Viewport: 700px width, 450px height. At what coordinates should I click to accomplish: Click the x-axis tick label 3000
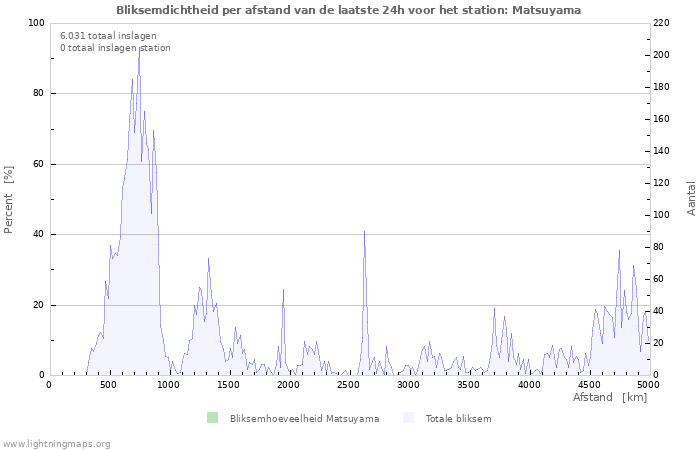408,384
